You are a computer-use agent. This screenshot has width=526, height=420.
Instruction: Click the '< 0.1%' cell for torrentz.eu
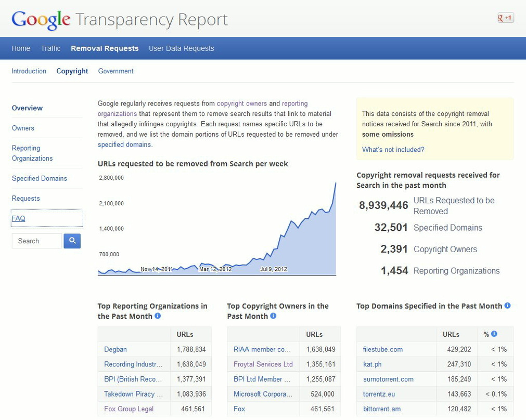[496, 394]
